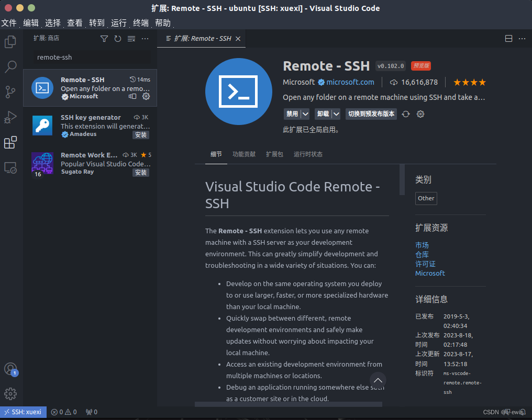Open the 查看 menu
532x420 pixels.
point(75,22)
